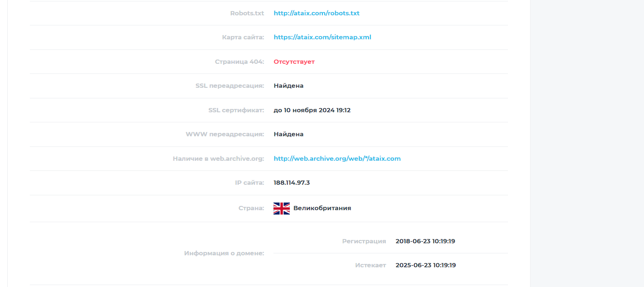Click the Robots.txt row label
The width and height of the screenshot is (644, 287).
pyautogui.click(x=247, y=13)
